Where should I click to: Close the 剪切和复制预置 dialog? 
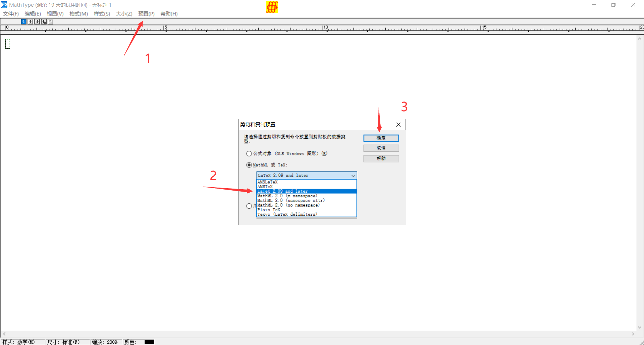[x=398, y=125]
